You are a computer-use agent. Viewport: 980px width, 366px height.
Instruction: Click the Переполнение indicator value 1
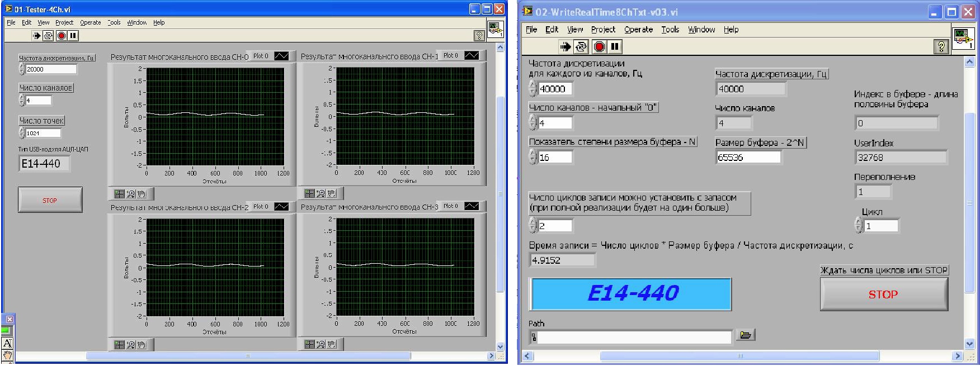tap(873, 192)
